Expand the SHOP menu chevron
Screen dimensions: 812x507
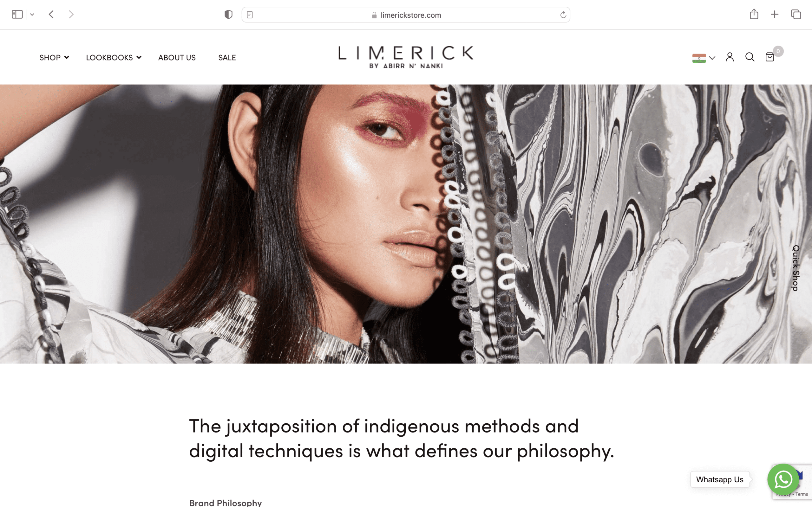pos(67,57)
